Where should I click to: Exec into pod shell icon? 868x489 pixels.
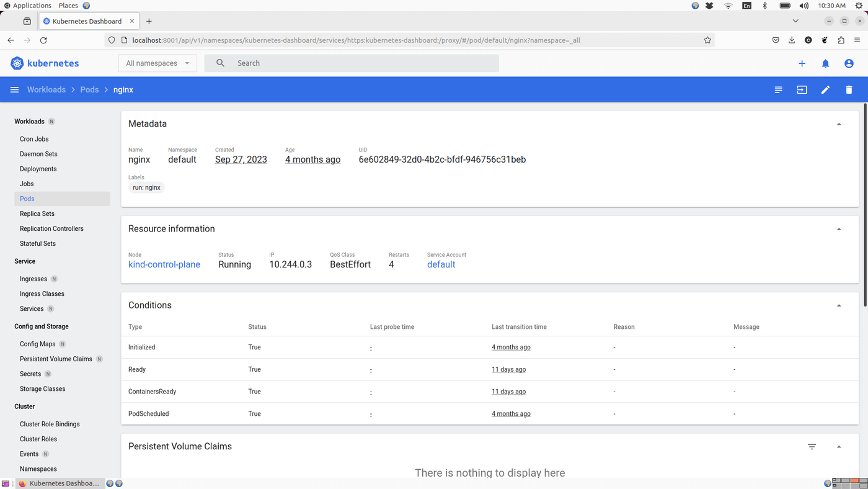802,90
